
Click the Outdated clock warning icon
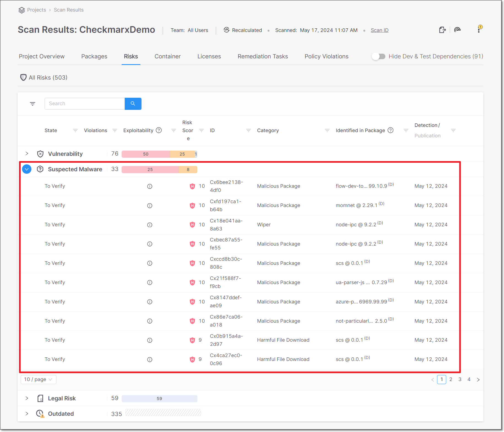(x=40, y=414)
